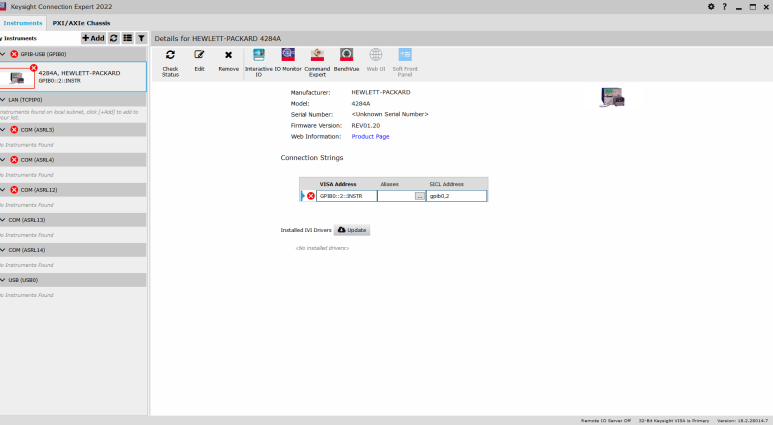Viewport: 773px width, 425px height.
Task: Switch to the PXI/AXIe Chassis tab
Action: (x=81, y=23)
